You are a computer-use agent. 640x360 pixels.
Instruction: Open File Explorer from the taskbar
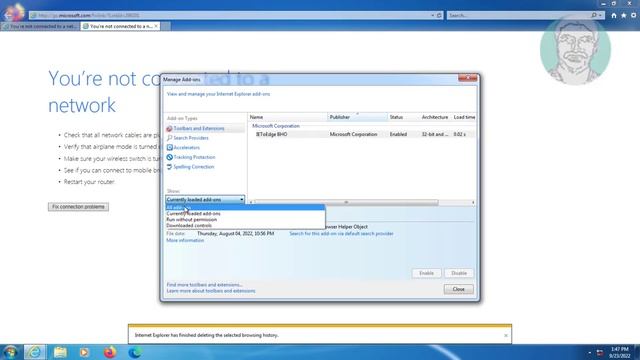60,352
